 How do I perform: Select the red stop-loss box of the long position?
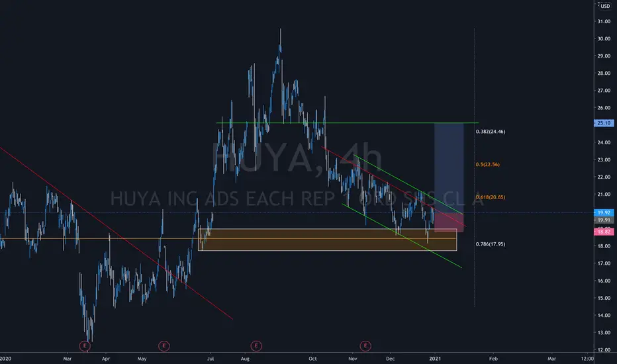pos(449,222)
